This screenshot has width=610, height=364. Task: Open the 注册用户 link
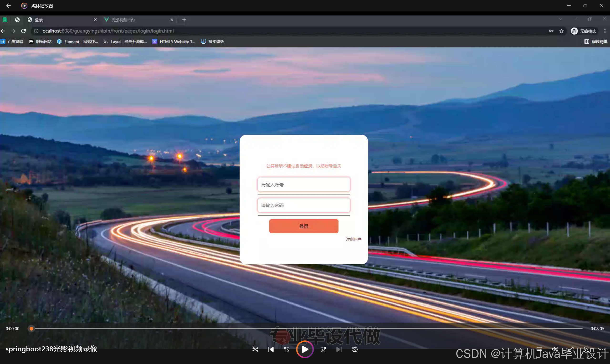point(354,239)
